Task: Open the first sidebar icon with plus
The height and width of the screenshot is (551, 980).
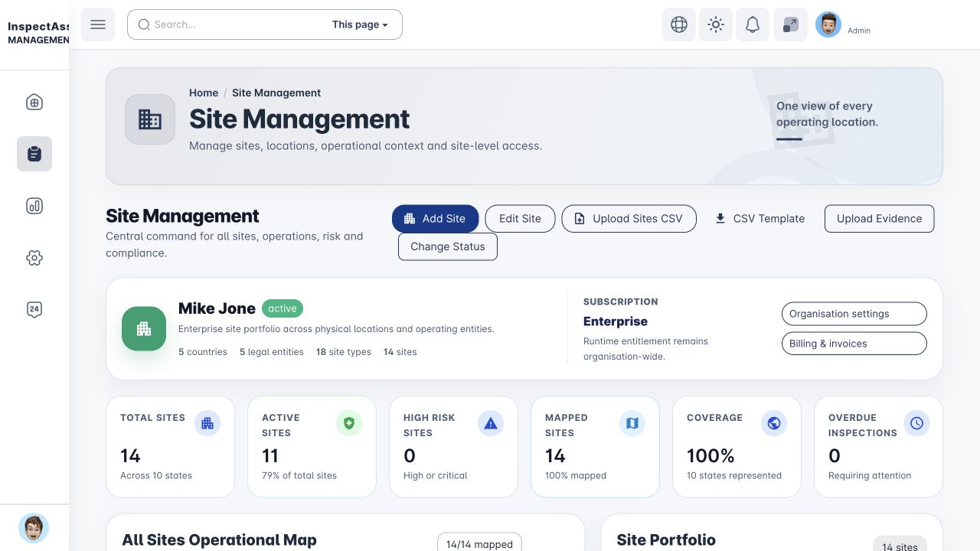Action: (x=34, y=103)
